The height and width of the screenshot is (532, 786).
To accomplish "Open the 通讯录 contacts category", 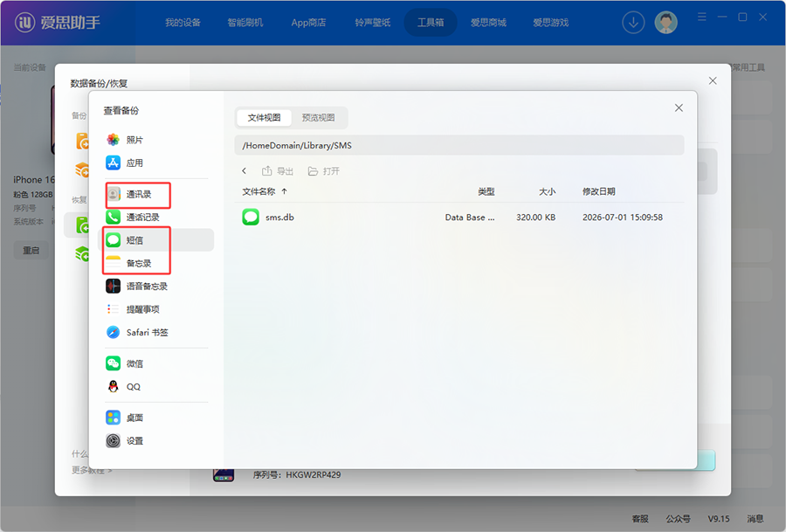I will click(x=138, y=194).
